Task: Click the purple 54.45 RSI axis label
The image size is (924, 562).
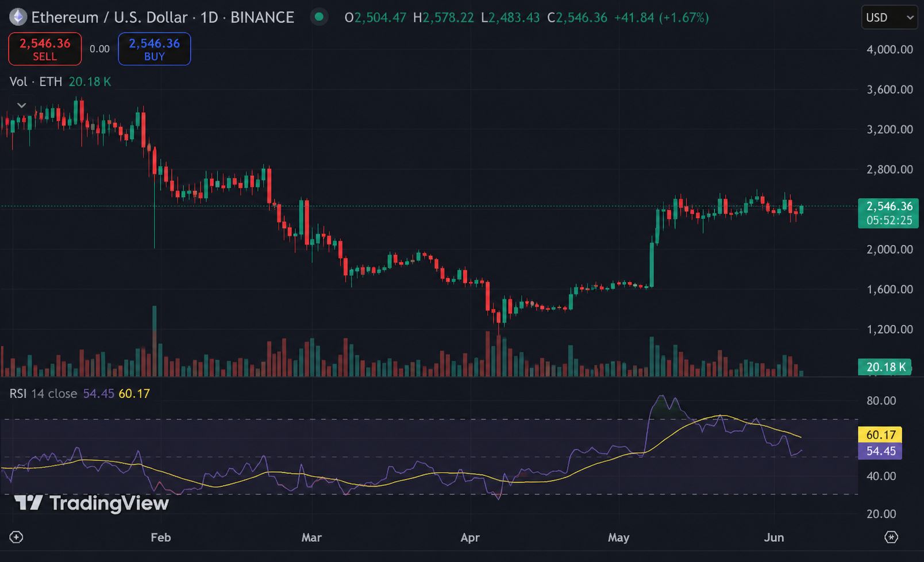Action: click(880, 451)
